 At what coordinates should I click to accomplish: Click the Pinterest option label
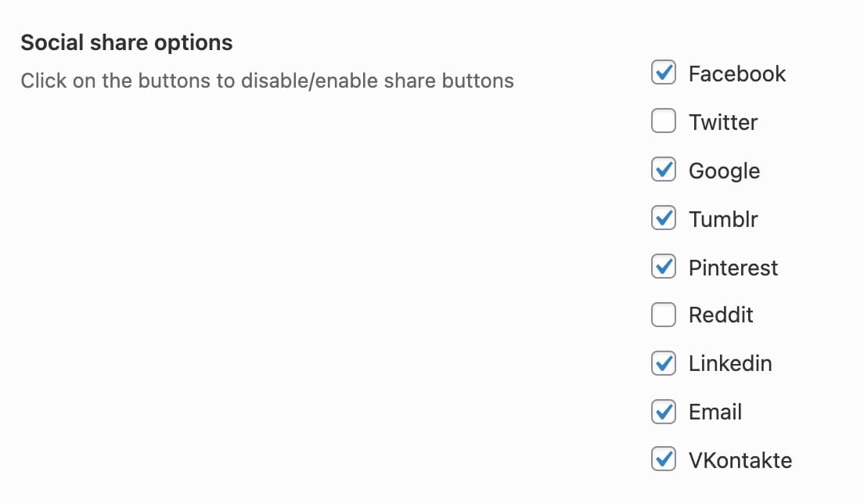pos(733,268)
